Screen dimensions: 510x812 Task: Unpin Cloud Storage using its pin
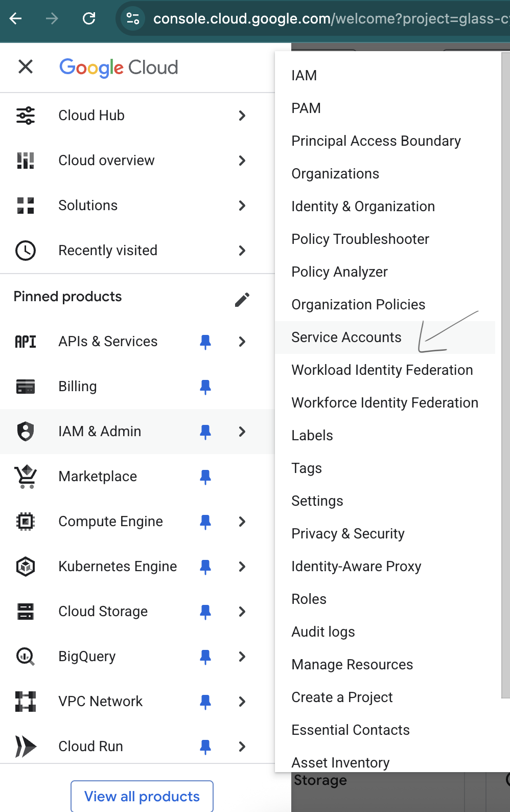coord(205,612)
